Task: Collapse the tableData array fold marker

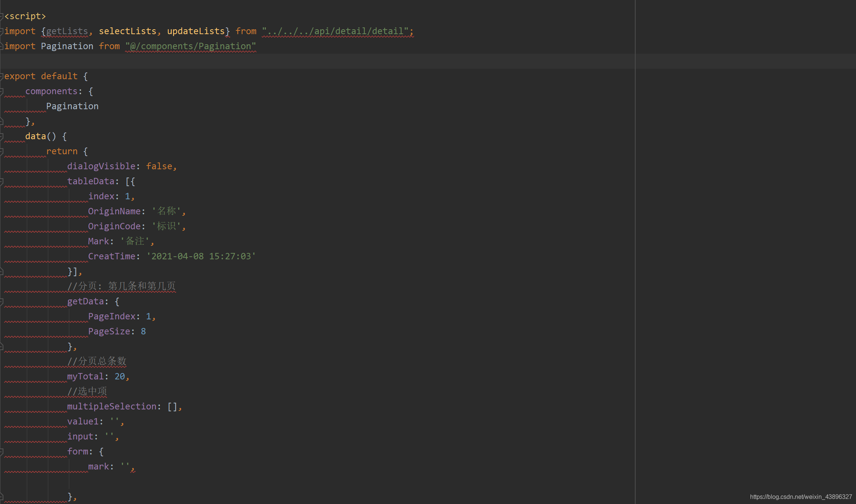Action: coord(2,181)
